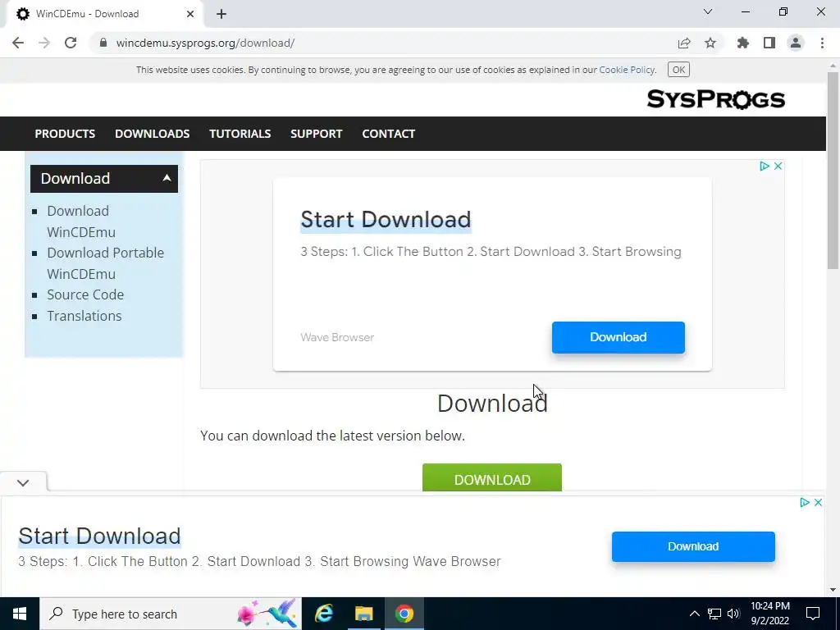This screenshot has width=840, height=630.
Task: Click blue Download button in bottom banner
Action: point(693,546)
